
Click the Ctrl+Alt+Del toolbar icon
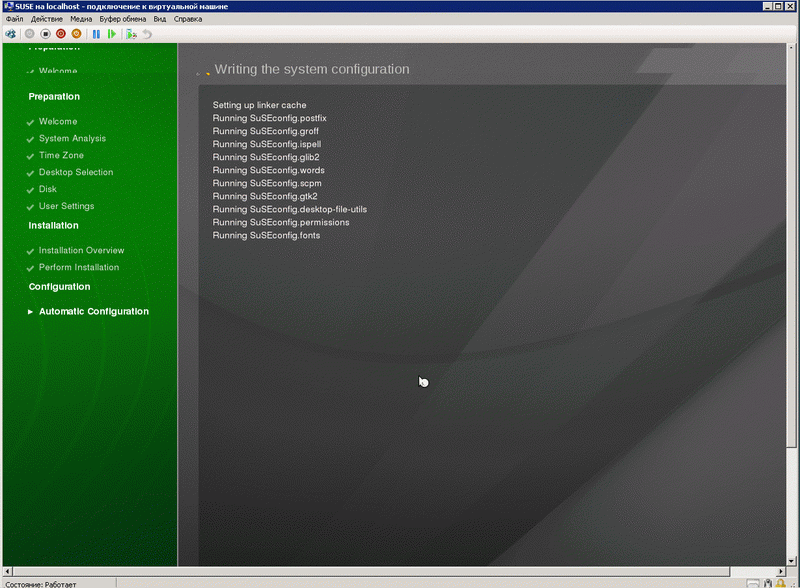pos(10,34)
